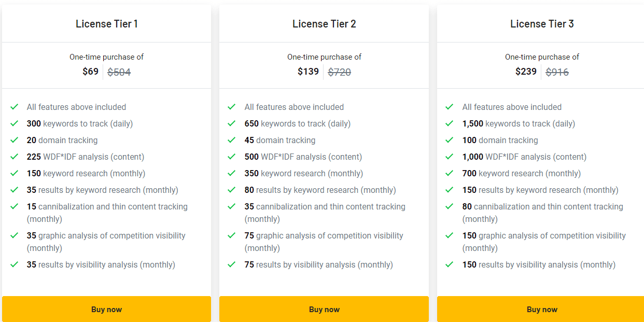
Task: Click checkmark beside 225 WDF*IDF analysis
Action: pos(14,157)
